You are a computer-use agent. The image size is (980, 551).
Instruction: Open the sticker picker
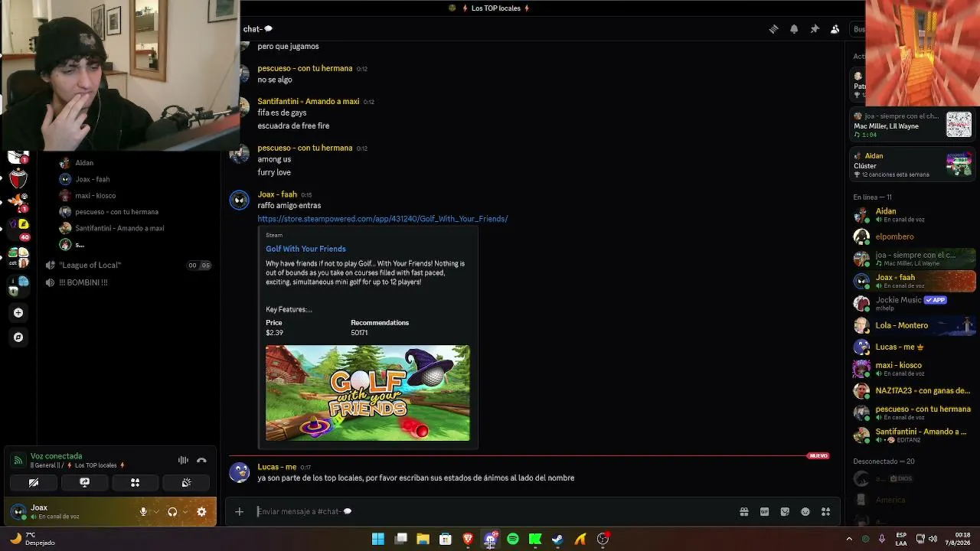[x=785, y=512]
